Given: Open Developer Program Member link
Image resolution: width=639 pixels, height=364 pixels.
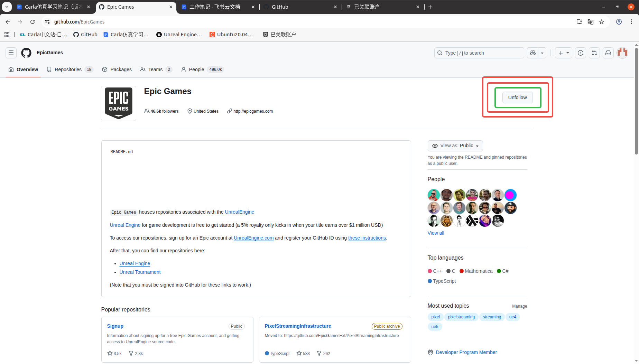Looking at the screenshot, I should 466,352.
